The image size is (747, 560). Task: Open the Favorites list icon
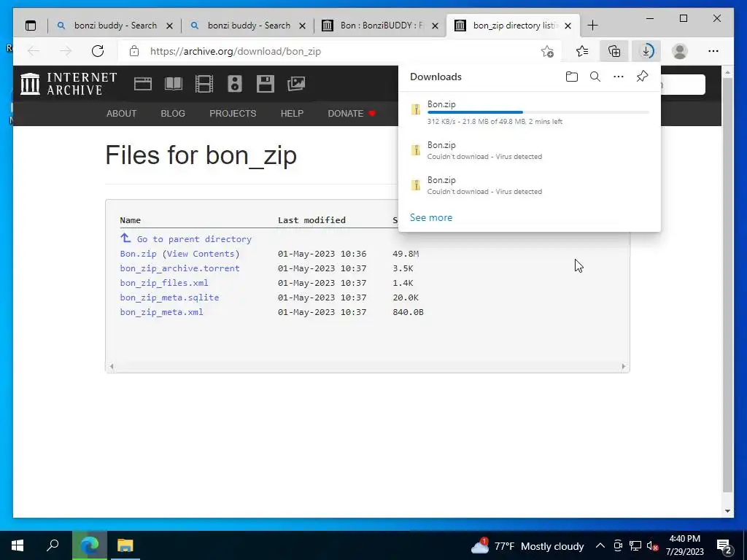581,51
